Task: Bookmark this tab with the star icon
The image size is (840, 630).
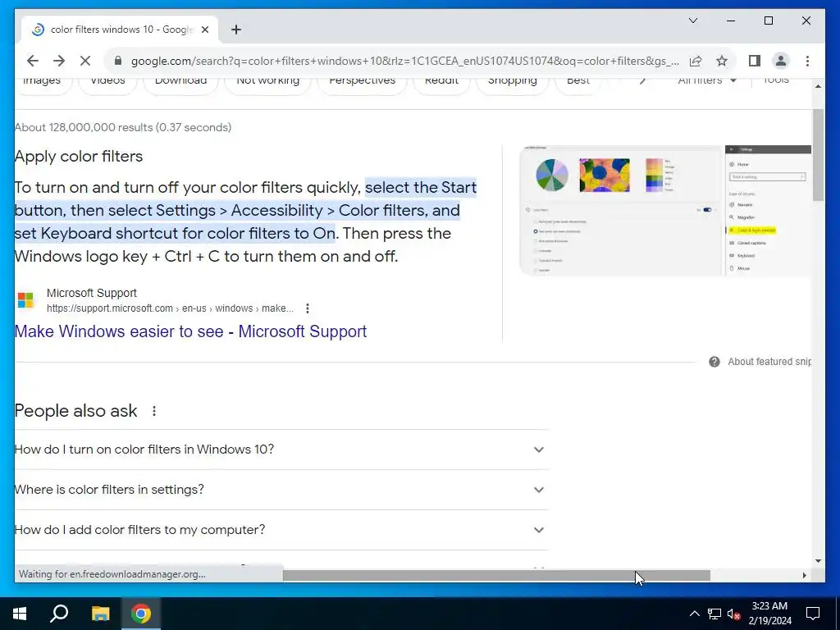Action: pyautogui.click(x=722, y=61)
